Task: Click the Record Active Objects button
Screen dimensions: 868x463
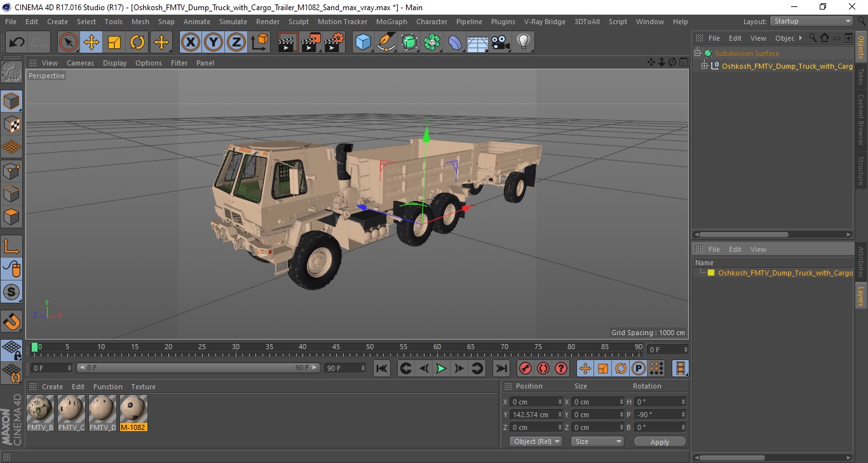Action: tap(526, 368)
